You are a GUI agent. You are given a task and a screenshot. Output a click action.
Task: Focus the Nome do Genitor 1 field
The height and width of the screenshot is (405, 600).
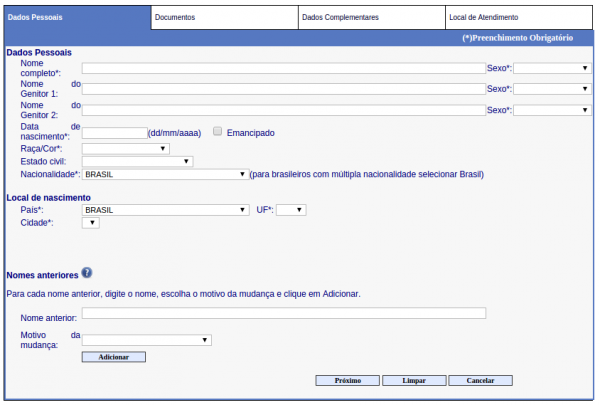tap(284, 89)
